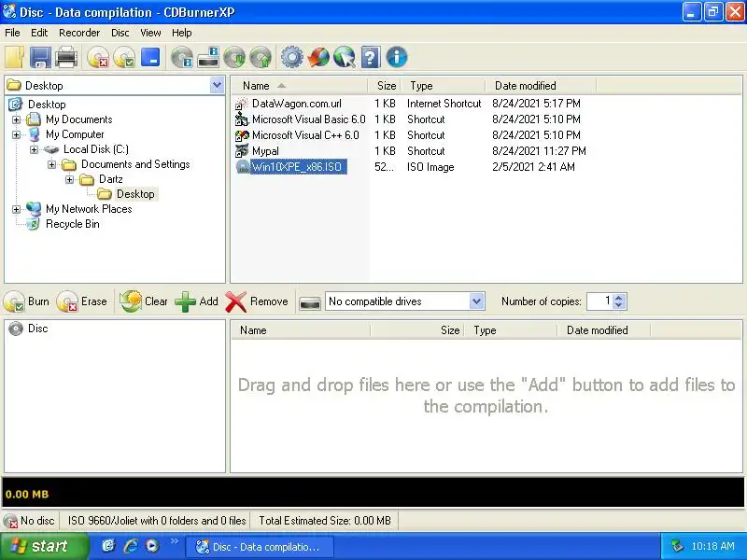Open Disc menu

pyautogui.click(x=120, y=33)
